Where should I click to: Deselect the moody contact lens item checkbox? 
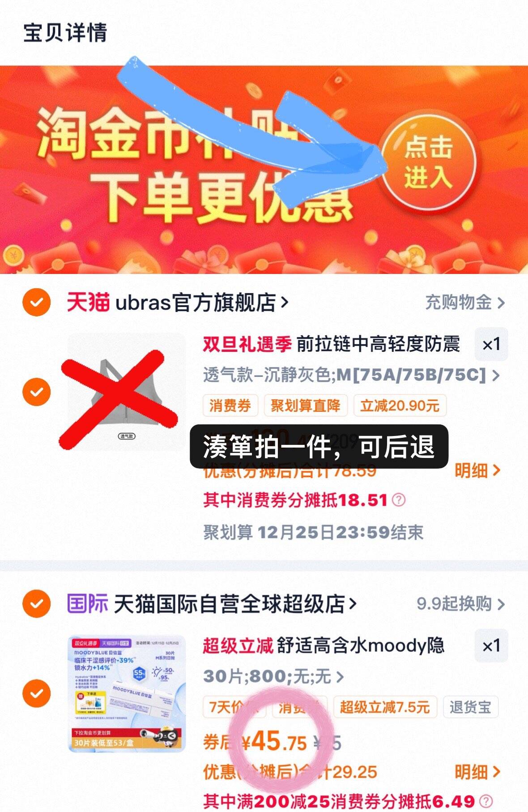coord(36,693)
